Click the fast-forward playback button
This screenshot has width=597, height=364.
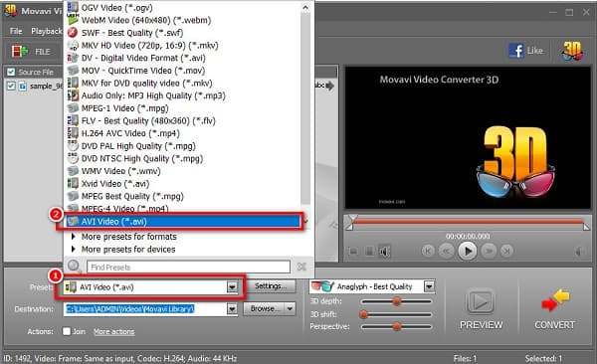pyautogui.click(x=489, y=251)
